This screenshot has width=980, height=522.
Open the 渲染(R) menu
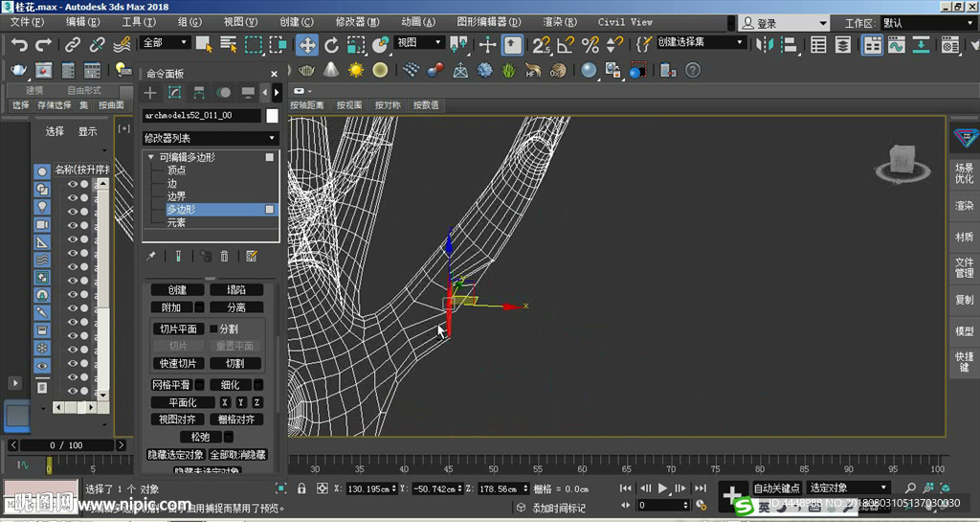tap(560, 22)
